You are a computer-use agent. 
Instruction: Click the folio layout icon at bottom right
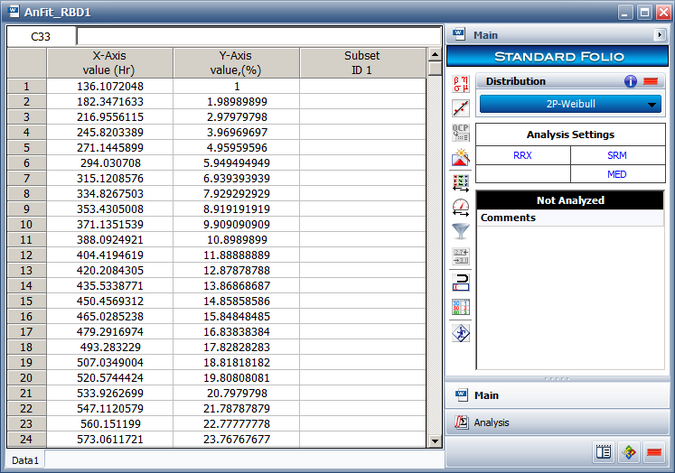pos(603,452)
